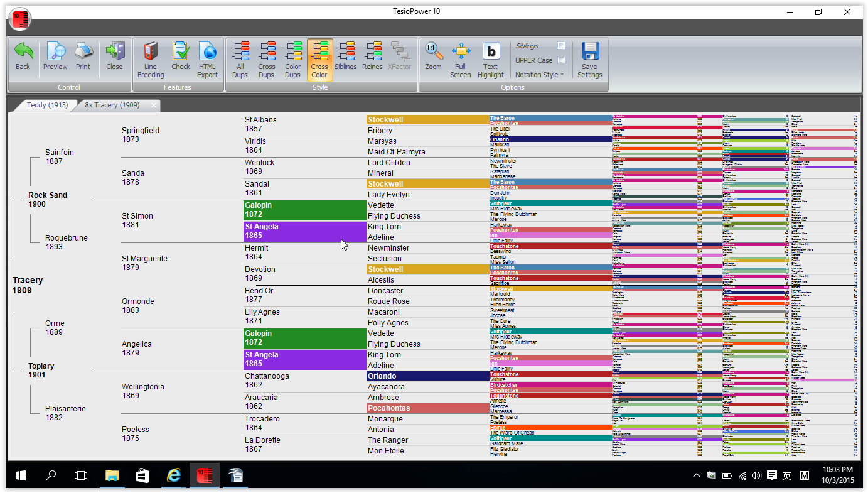Screen dimensions: 868x493
Task: Click the Save Settings icon
Action: (x=590, y=52)
